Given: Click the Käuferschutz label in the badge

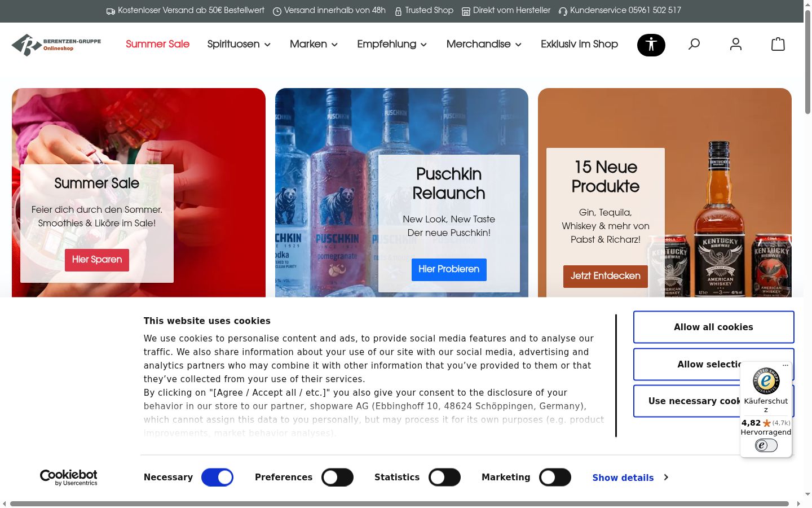Looking at the screenshot, I should click(766, 405).
